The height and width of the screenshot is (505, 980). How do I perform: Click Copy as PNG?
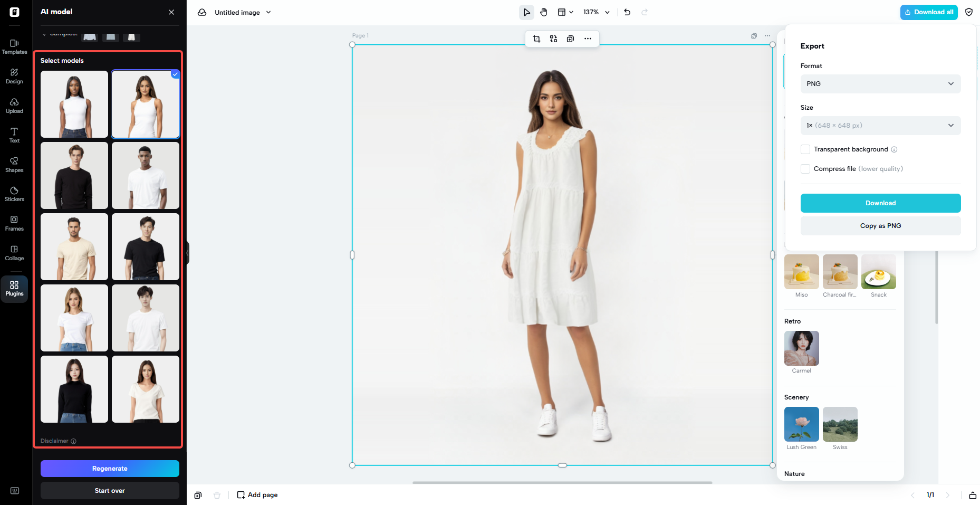tap(880, 225)
